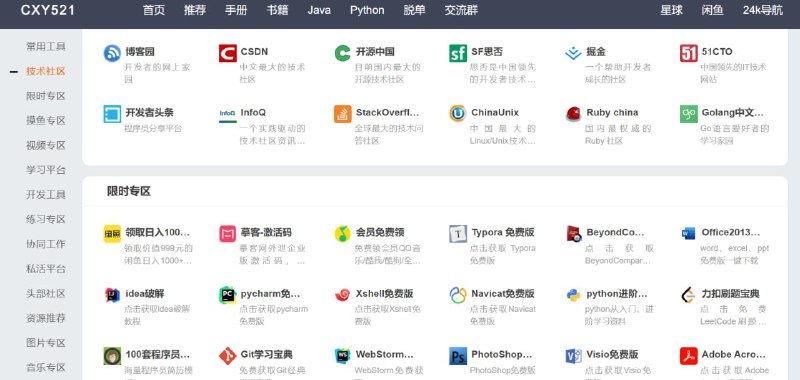Jump to 图片专区 in sidebar
The width and height of the screenshot is (800, 380).
pos(46,343)
